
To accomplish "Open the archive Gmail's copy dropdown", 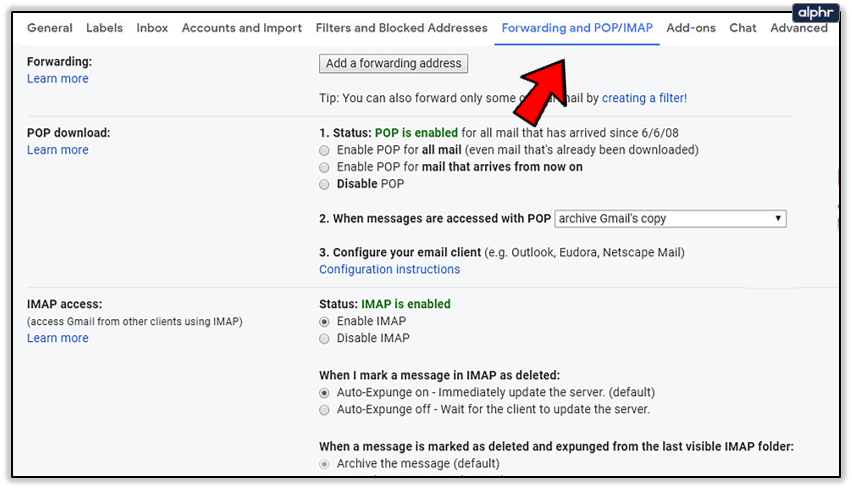I will pos(670,218).
